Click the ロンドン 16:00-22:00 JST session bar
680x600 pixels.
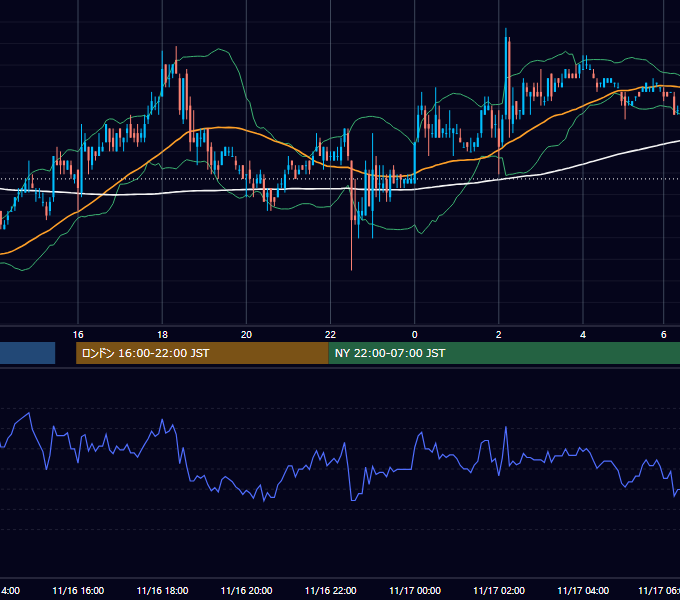(202, 353)
